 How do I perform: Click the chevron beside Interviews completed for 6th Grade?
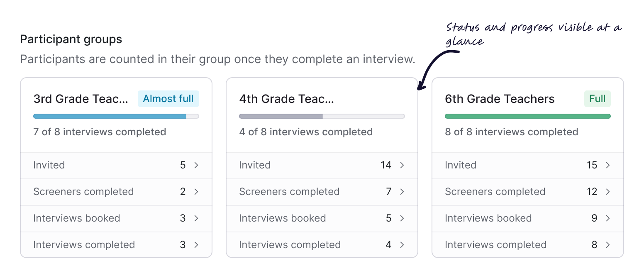(x=608, y=245)
